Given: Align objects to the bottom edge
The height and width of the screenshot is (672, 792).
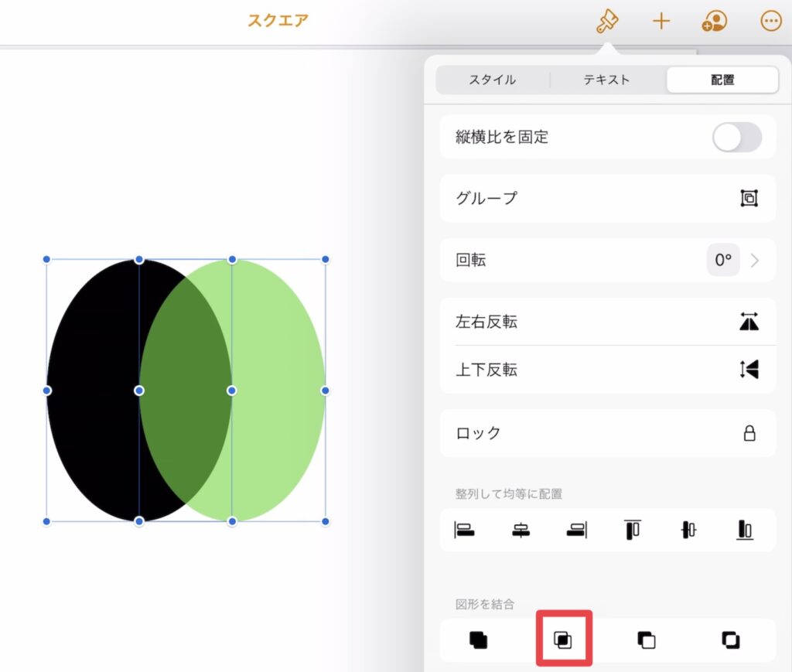Looking at the screenshot, I should 745,530.
